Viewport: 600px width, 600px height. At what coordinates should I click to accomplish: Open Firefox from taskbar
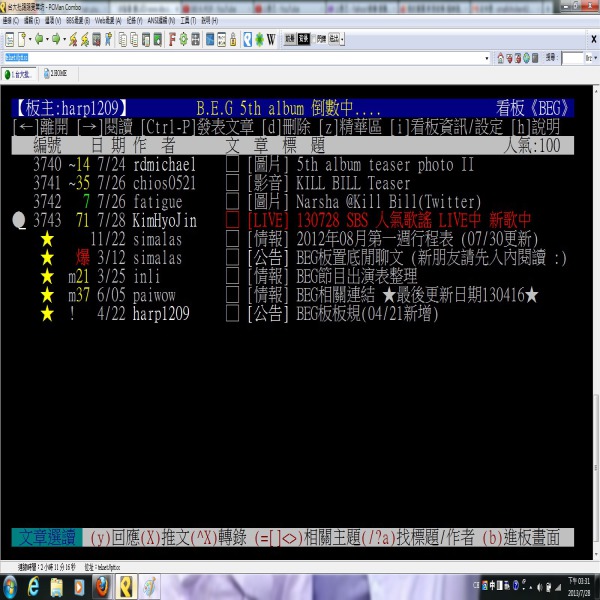[102, 587]
